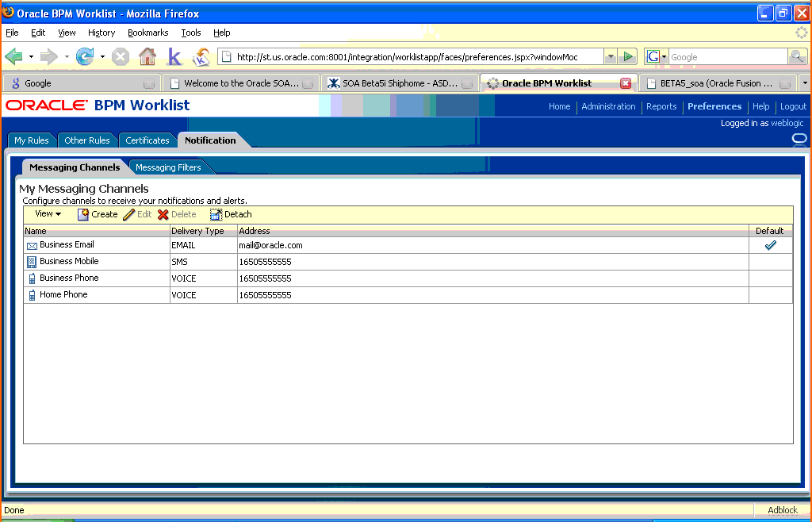812x522 pixels.
Task: Click the URL address field
Action: 410,57
